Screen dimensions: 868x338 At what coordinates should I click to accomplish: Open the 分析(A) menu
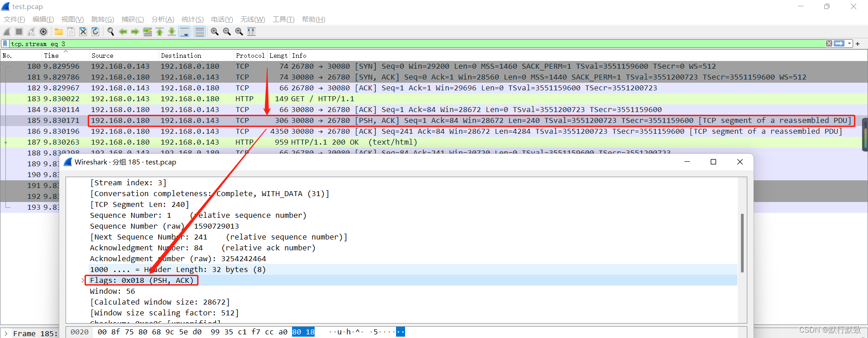[x=163, y=19]
